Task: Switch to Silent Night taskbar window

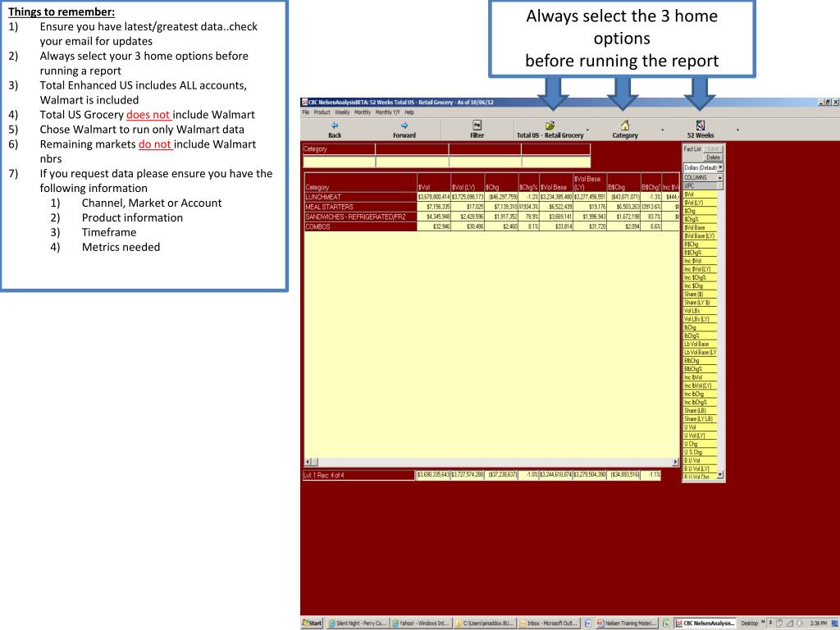Action: click(357, 623)
